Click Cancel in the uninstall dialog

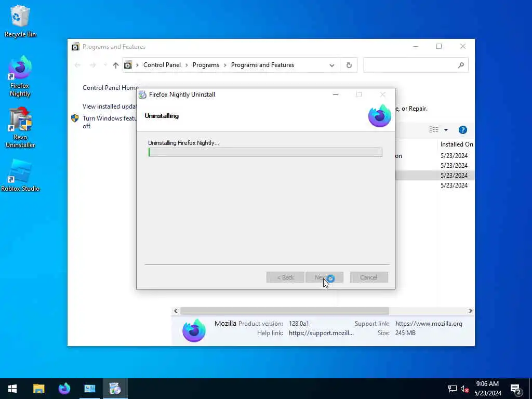coord(369,277)
